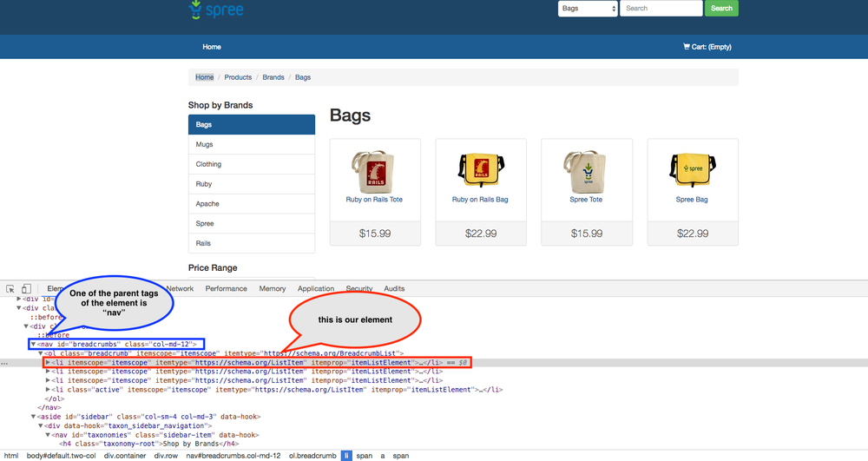Select div.row in DevTools breadcrumb bar

166,456
